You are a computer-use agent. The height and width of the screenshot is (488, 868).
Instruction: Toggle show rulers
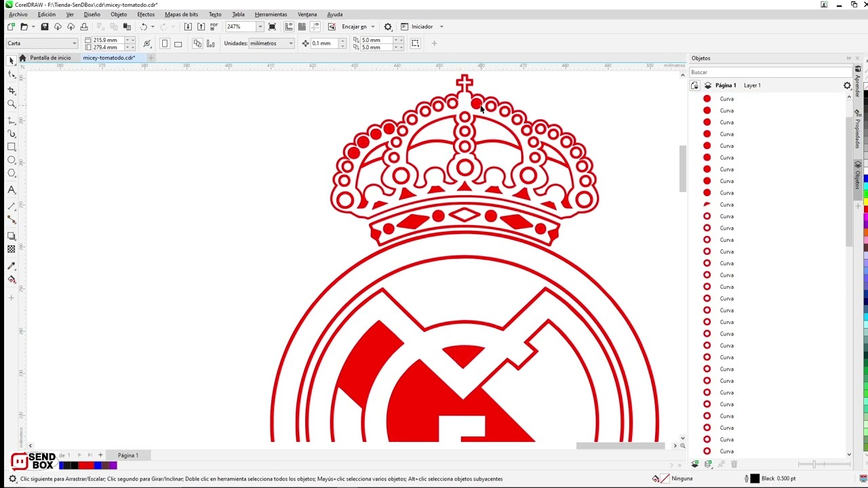point(289,26)
